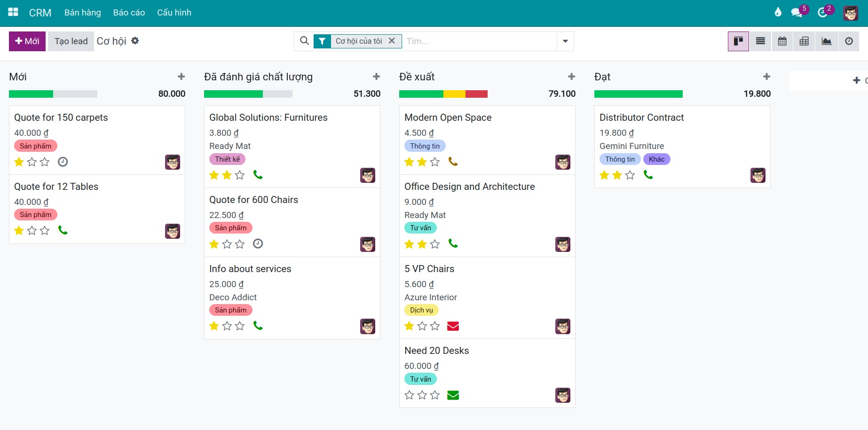Open the conversations chat icon
Screen dimensions: 868x430
[x=797, y=13]
